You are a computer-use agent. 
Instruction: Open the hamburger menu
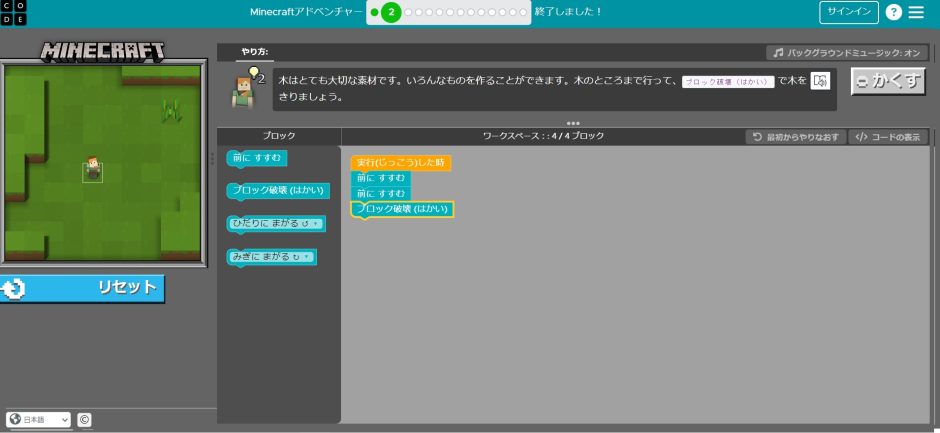tap(916, 12)
